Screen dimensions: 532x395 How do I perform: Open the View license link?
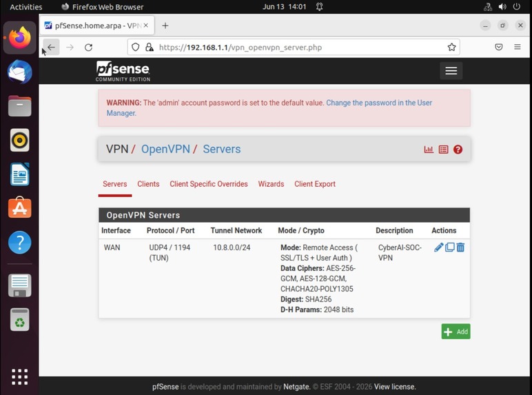pos(395,387)
